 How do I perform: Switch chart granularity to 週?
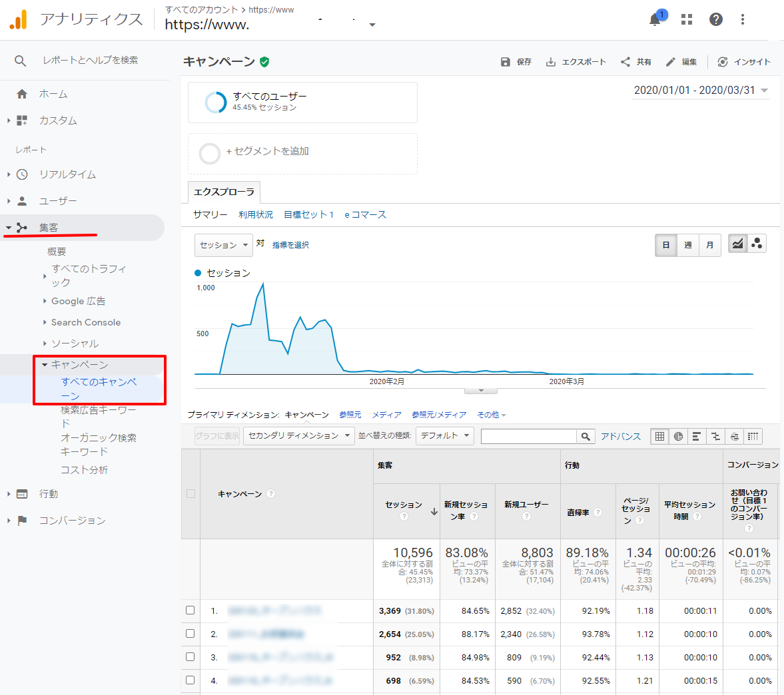pyautogui.click(x=688, y=245)
